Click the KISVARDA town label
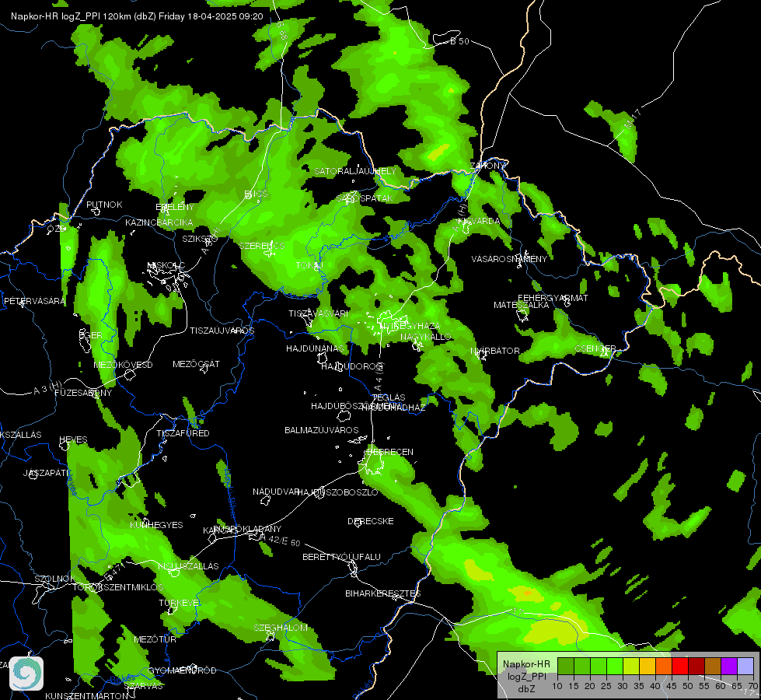 click(x=479, y=221)
